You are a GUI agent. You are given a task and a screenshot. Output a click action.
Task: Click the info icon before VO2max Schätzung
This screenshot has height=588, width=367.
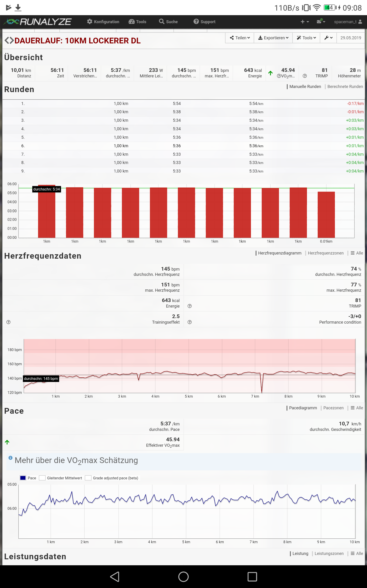(11, 458)
